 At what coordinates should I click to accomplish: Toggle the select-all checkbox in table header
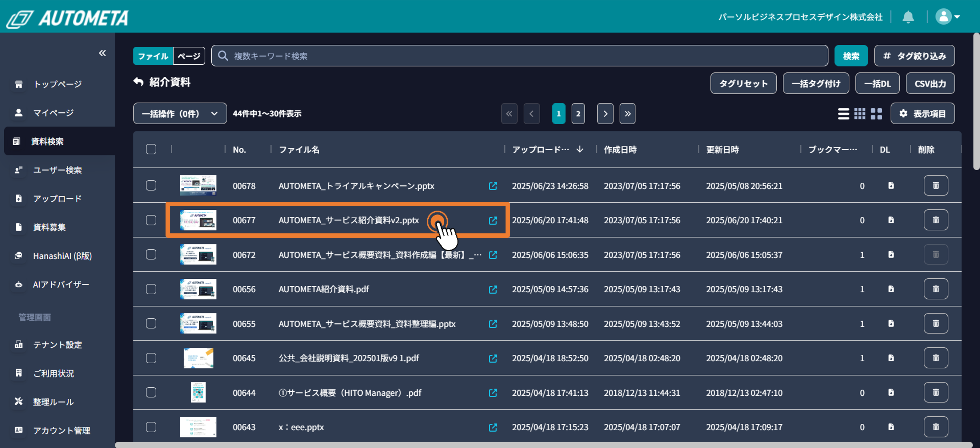[x=151, y=149]
